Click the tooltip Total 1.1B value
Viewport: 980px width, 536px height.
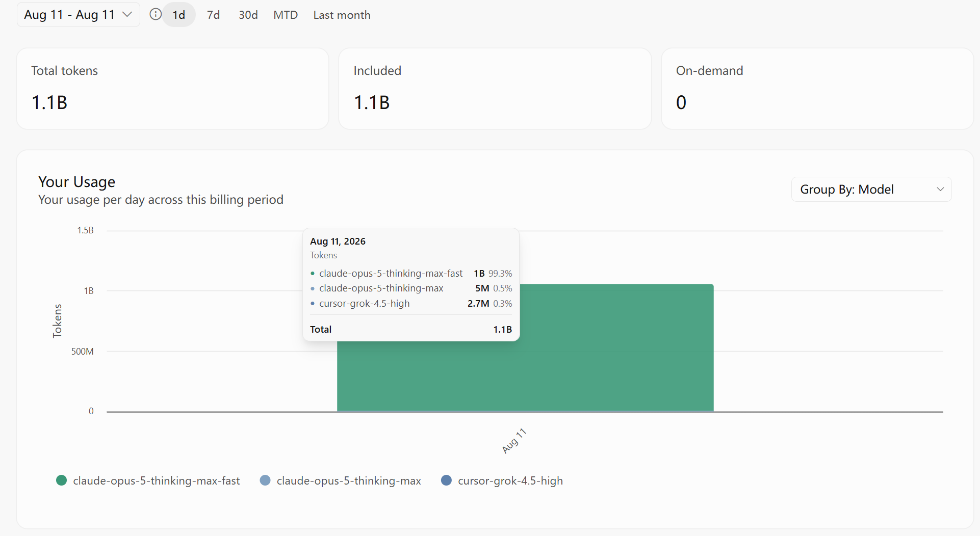[x=503, y=330]
